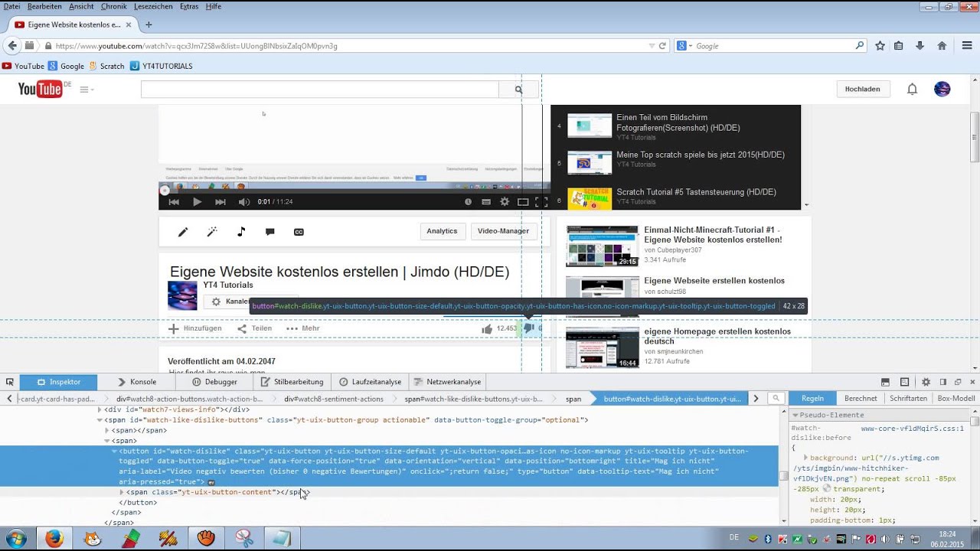Select the Schriftarten sidebar tab
This screenshot has width=980, height=551.
pos(908,399)
